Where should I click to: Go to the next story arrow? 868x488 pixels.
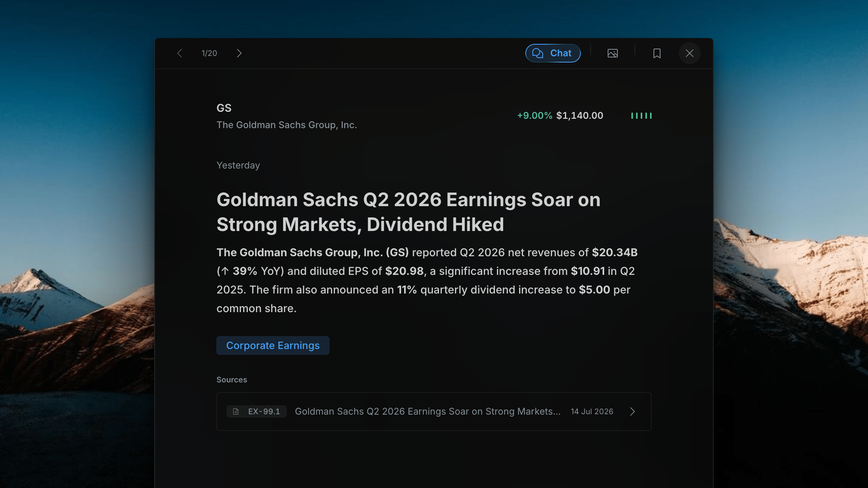tap(239, 53)
